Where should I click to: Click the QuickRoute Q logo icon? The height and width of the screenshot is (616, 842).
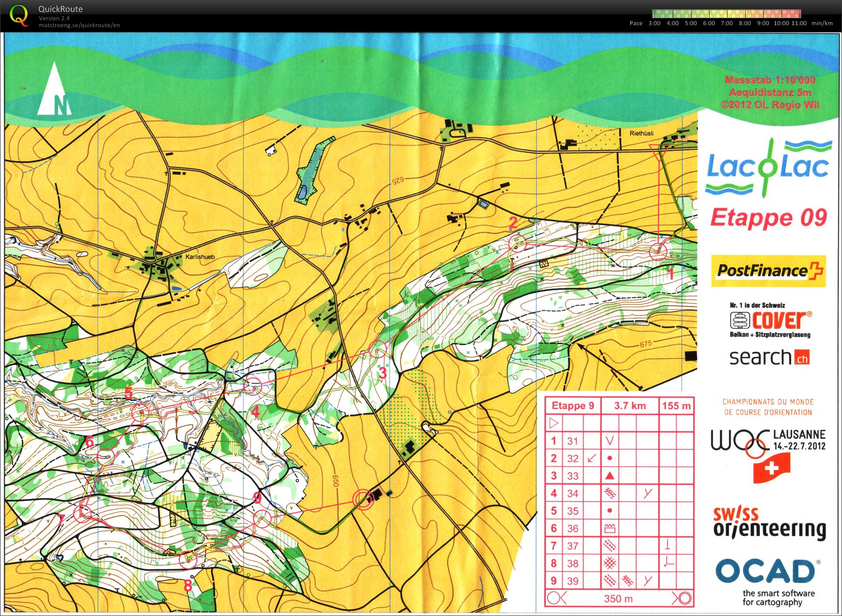[19, 15]
